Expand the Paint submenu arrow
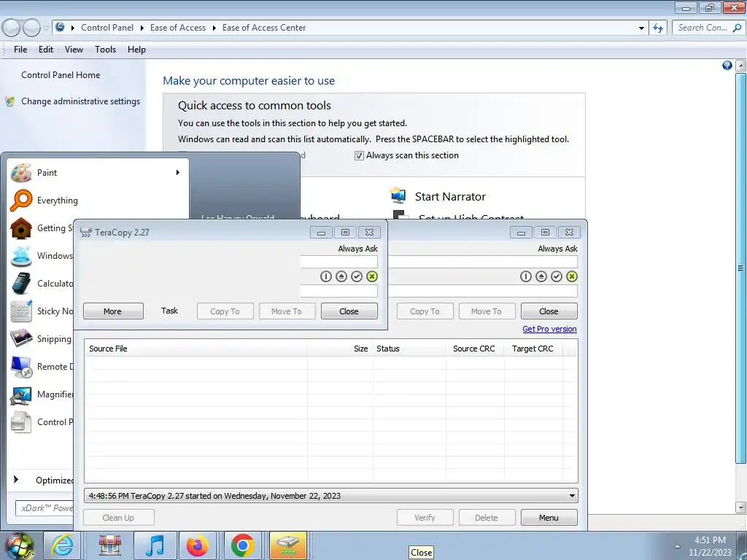 (178, 172)
